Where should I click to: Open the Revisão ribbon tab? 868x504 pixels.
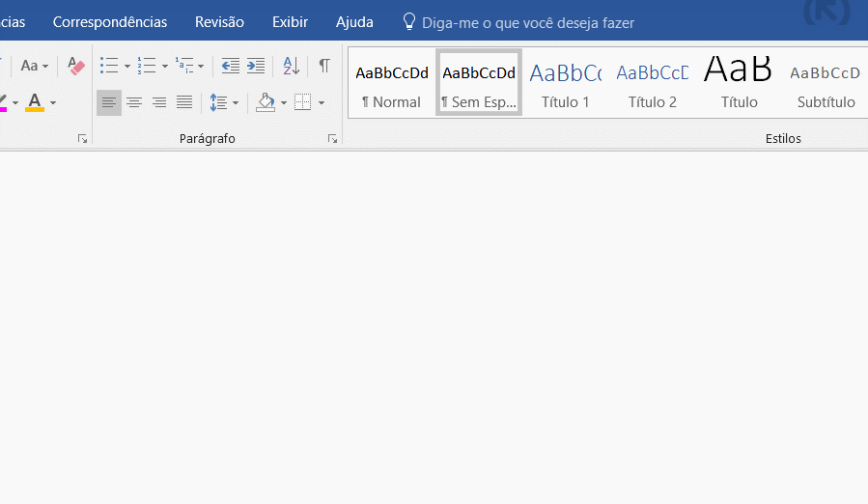click(x=219, y=21)
